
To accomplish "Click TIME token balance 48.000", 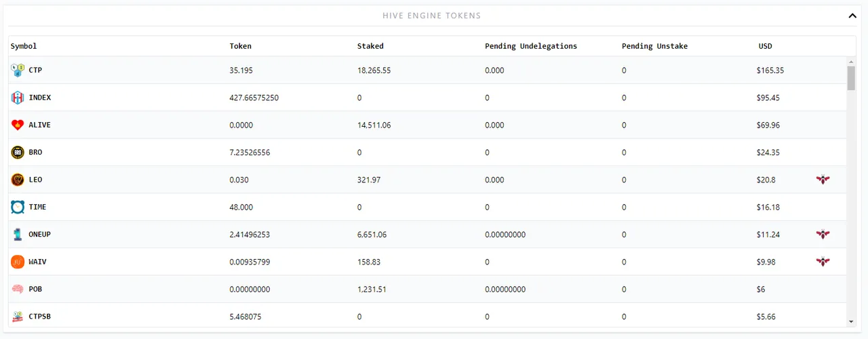I will [241, 207].
